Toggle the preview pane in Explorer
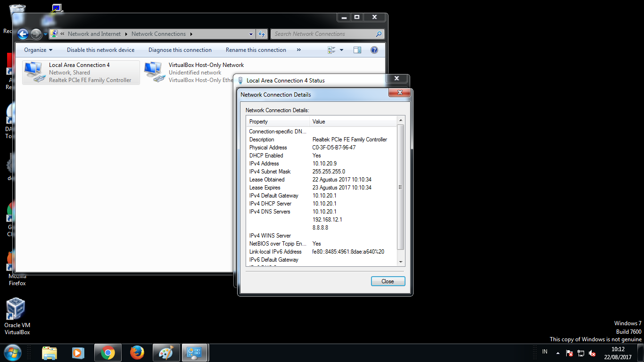This screenshot has width=644, height=362. tap(357, 49)
